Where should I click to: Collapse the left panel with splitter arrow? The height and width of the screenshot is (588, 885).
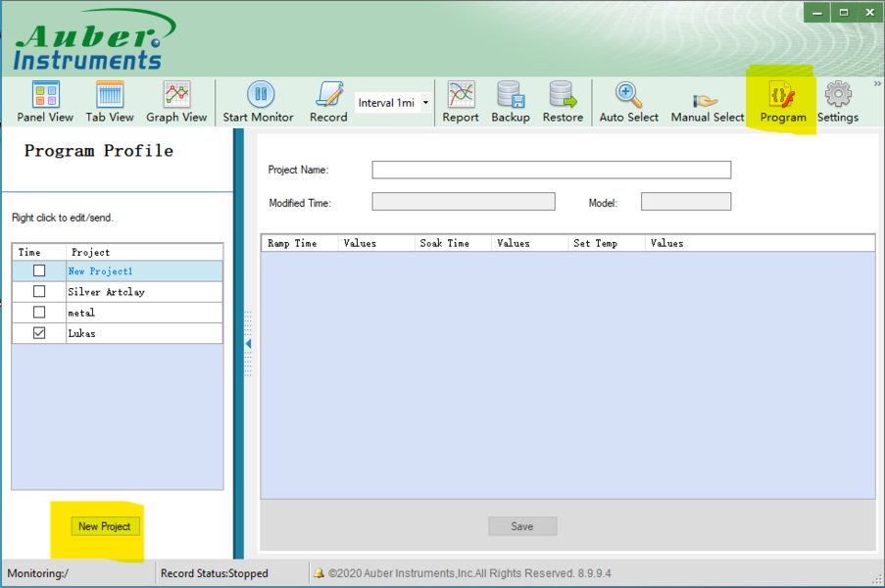coord(248,344)
